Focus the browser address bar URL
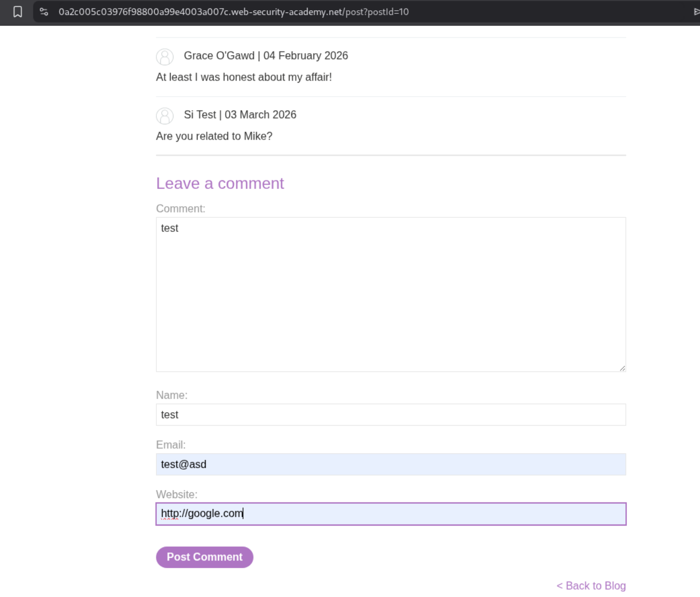 pos(234,12)
